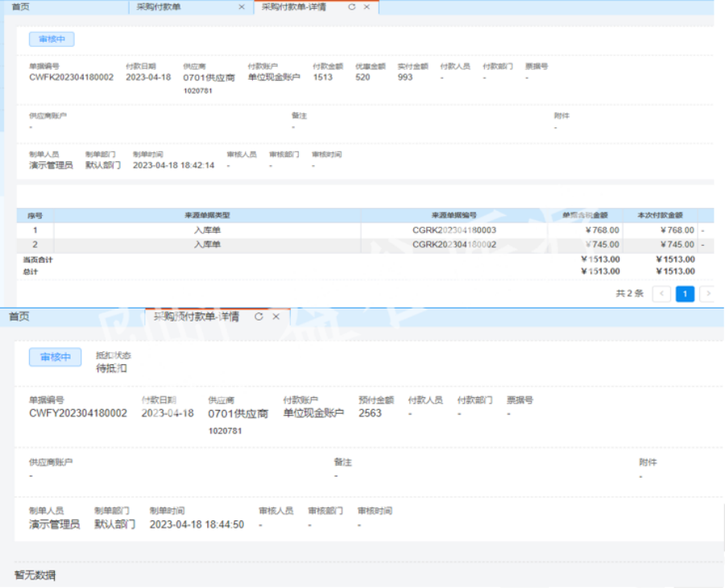The width and height of the screenshot is (725, 588).
Task: Select the 采购预付款单-详情 tab
Action: tap(197, 317)
